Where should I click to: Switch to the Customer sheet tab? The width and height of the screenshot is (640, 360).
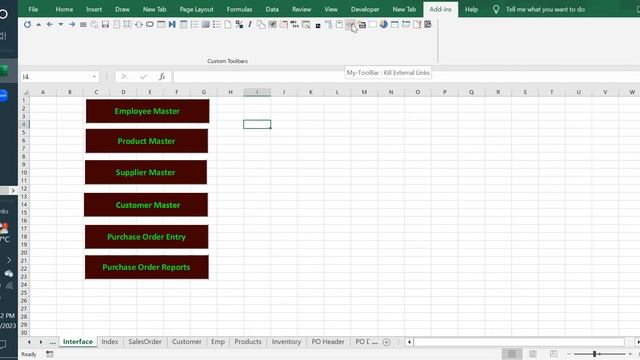click(x=187, y=342)
